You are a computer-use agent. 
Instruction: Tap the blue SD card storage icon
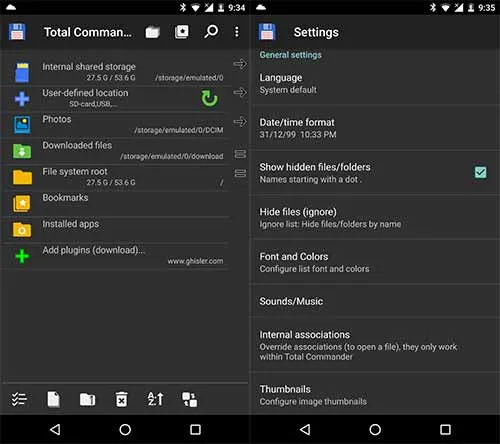tap(22, 72)
